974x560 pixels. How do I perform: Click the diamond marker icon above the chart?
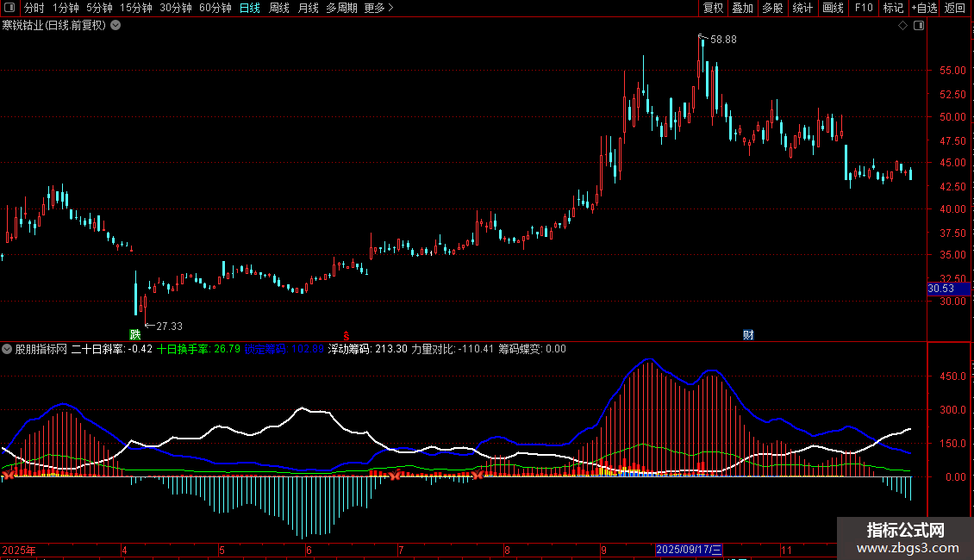click(902, 26)
